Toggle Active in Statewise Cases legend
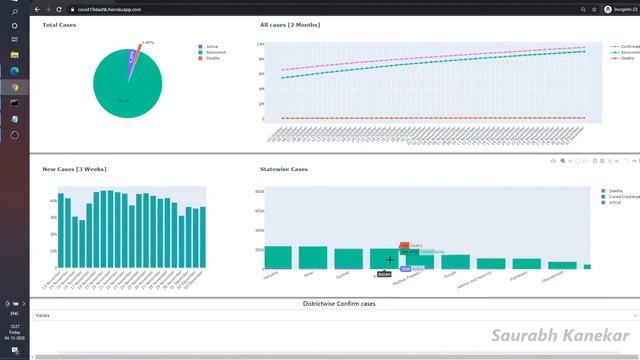Screen dimensions: 640x360 click(x=611, y=202)
